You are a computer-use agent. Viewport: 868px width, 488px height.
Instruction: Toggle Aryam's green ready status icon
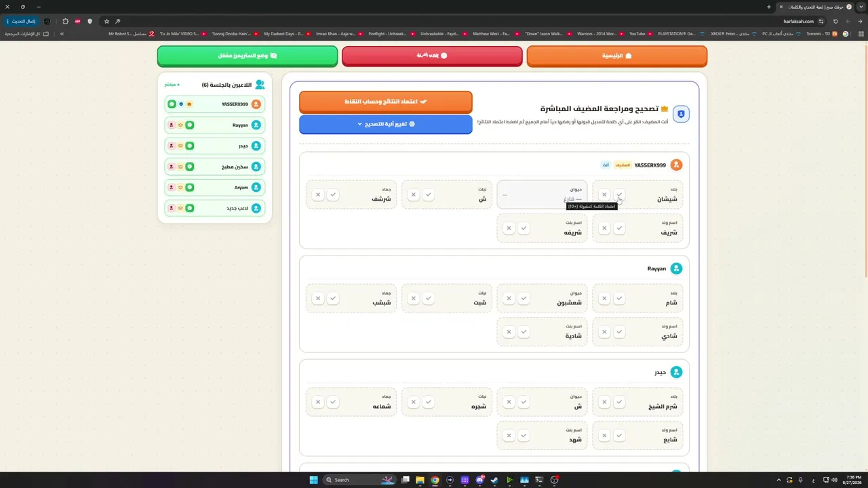[190, 187]
